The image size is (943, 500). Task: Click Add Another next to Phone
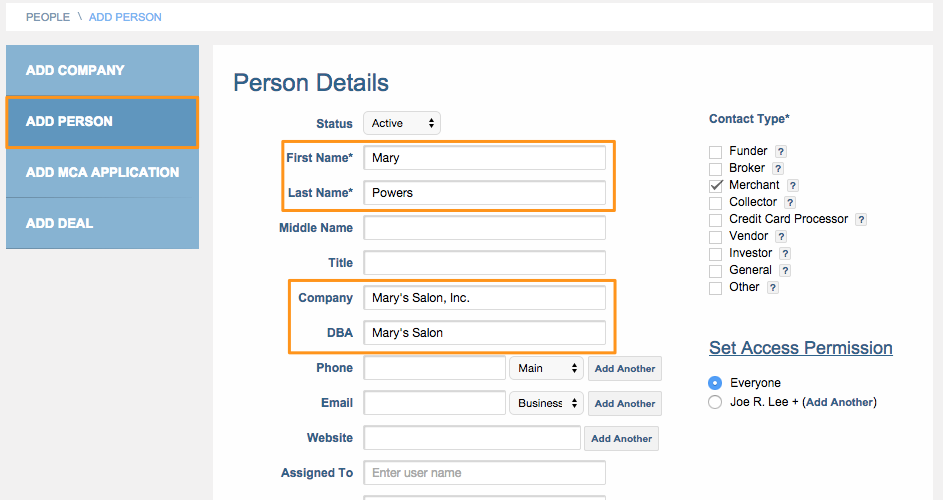pos(625,368)
